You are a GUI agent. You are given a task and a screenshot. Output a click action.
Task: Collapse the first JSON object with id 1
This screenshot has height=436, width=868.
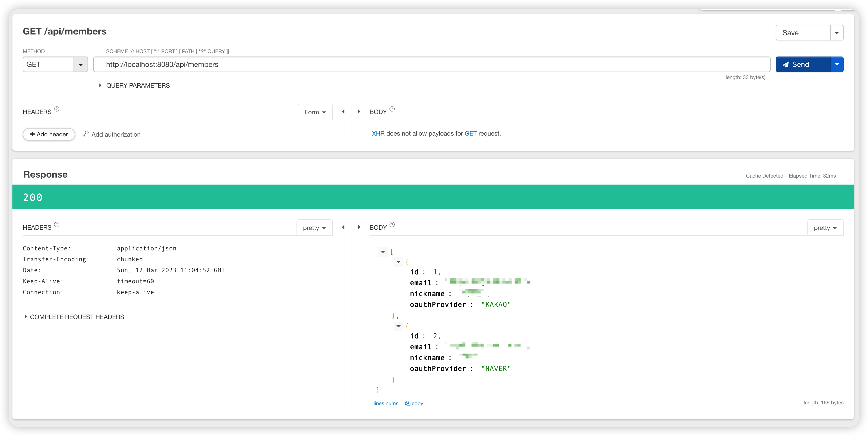pyautogui.click(x=398, y=262)
